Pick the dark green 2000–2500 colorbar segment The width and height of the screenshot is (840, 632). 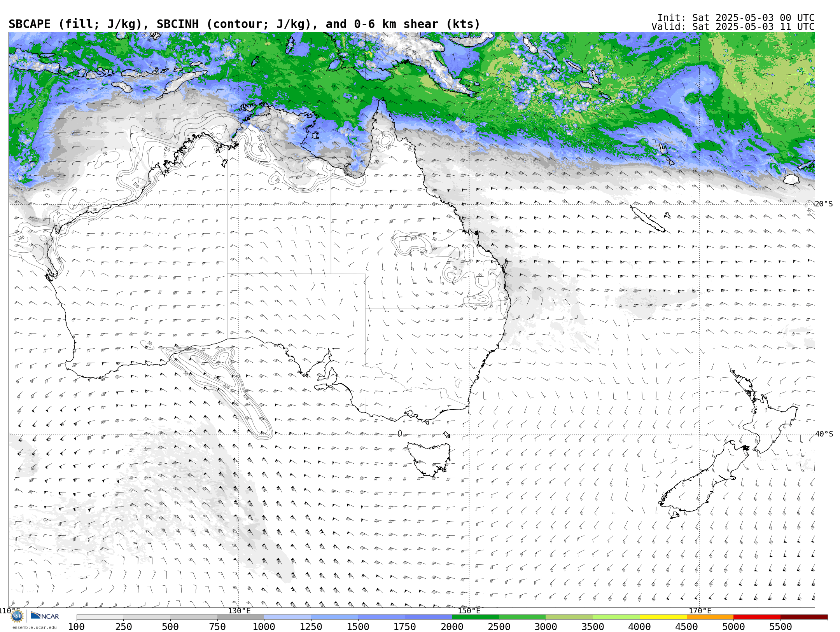475,617
